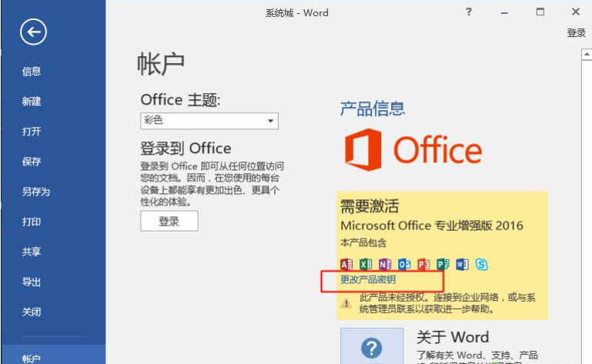Image resolution: width=592 pixels, height=364 pixels.
Task: Click the Publisher app icon
Action: pyautogui.click(x=443, y=265)
